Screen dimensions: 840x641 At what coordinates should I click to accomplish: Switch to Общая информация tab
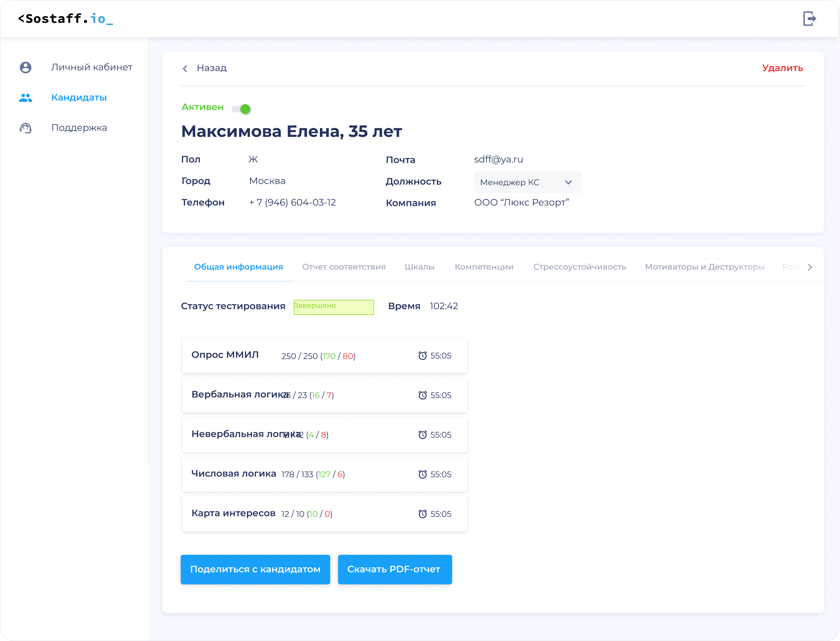tap(239, 267)
